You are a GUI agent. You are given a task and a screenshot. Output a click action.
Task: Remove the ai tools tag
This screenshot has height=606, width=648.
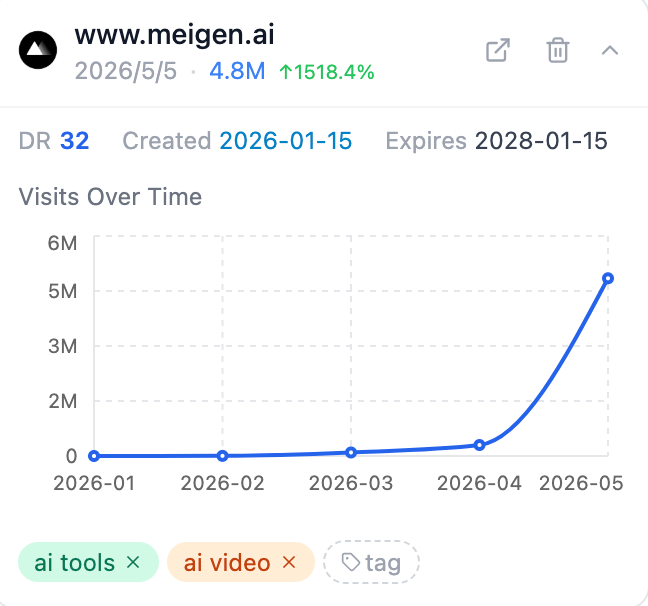tap(133, 562)
